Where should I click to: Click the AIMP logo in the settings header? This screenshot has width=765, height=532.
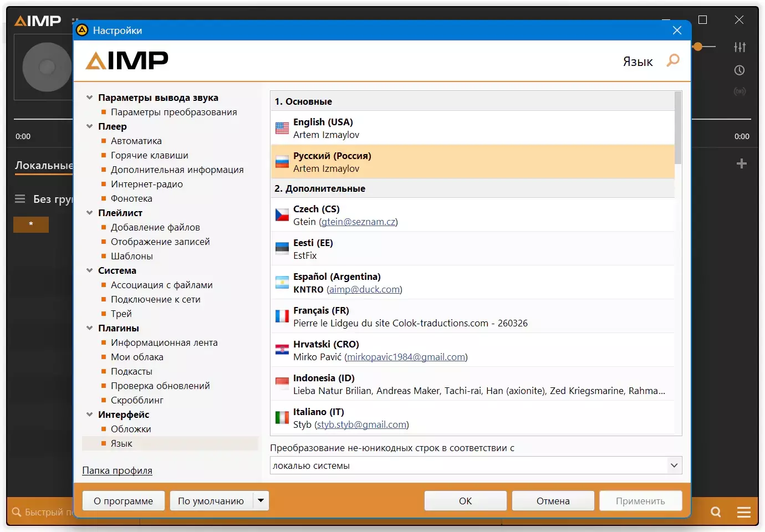coord(127,60)
